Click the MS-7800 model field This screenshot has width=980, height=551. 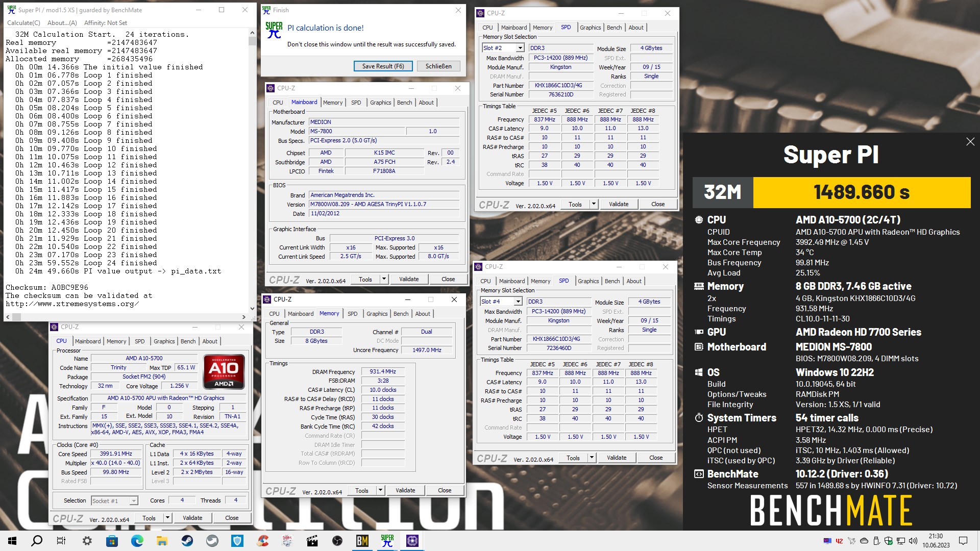[x=356, y=132]
